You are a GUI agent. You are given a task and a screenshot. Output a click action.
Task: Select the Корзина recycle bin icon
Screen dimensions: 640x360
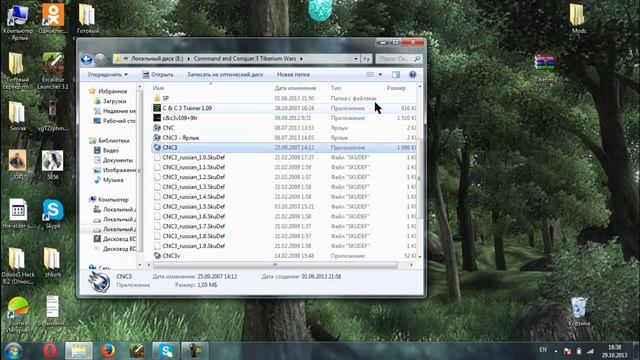579,311
